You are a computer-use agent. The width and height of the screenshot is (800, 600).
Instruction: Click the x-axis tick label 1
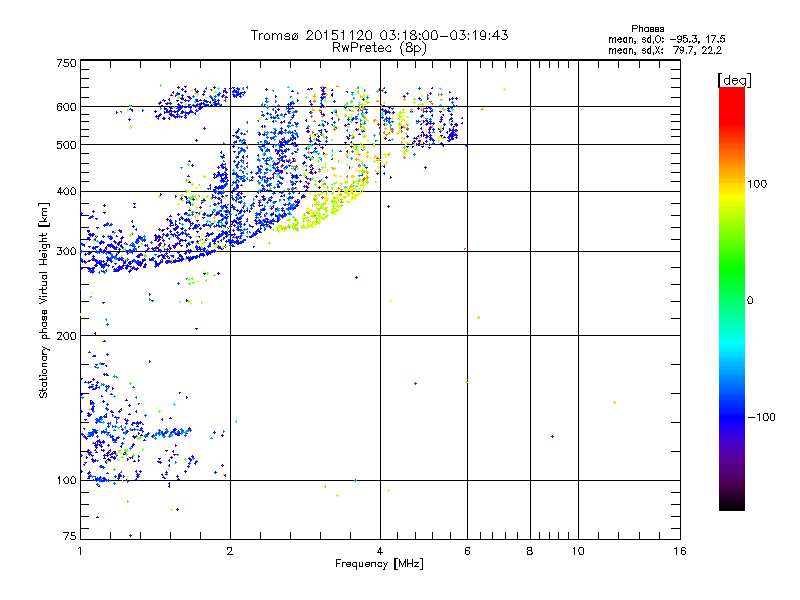(80, 551)
